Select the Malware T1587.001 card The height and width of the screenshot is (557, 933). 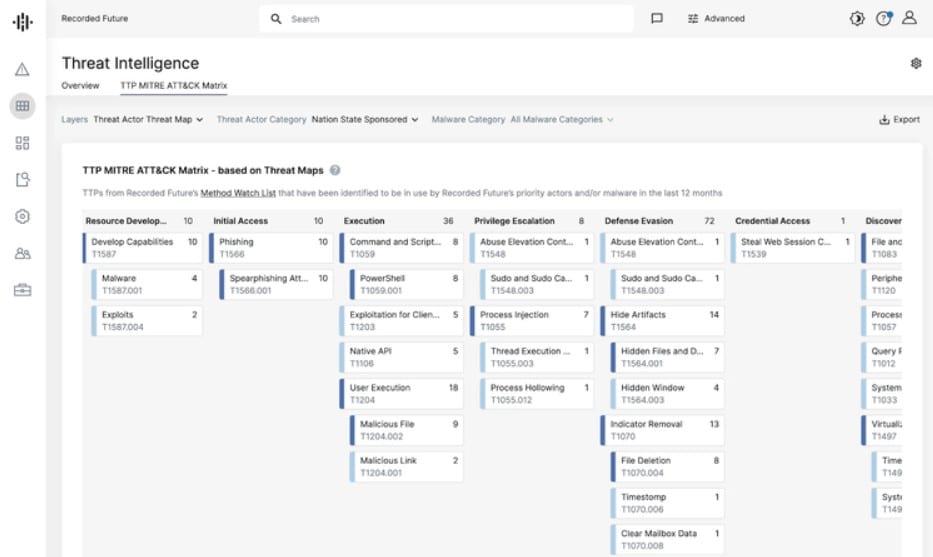[147, 284]
